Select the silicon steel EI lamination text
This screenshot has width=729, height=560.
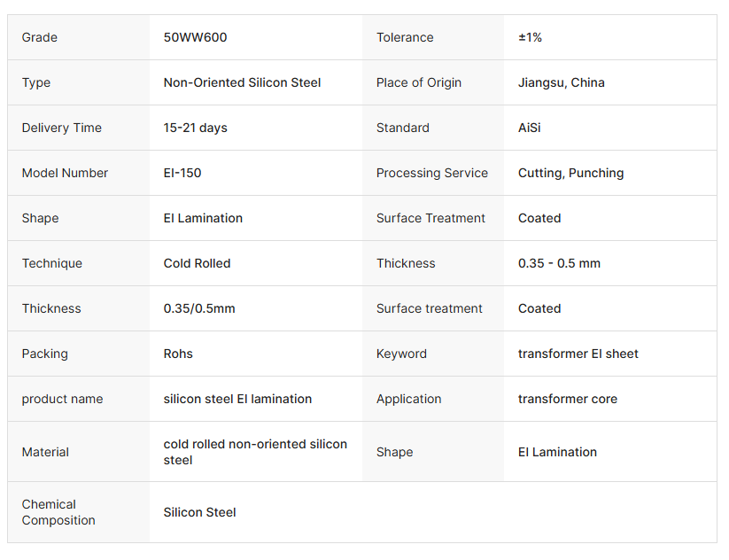pyautogui.click(x=237, y=399)
